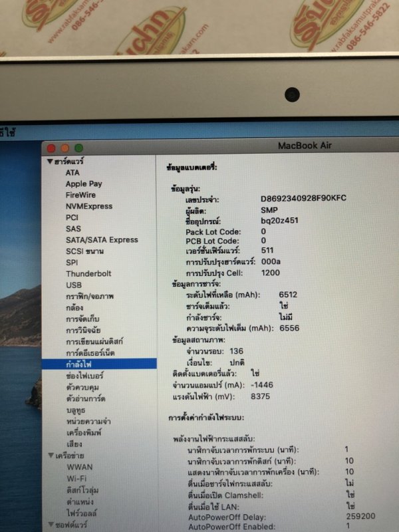Click serial number D8692340928F90KFC
This screenshot has width=399, height=532.
point(303,198)
